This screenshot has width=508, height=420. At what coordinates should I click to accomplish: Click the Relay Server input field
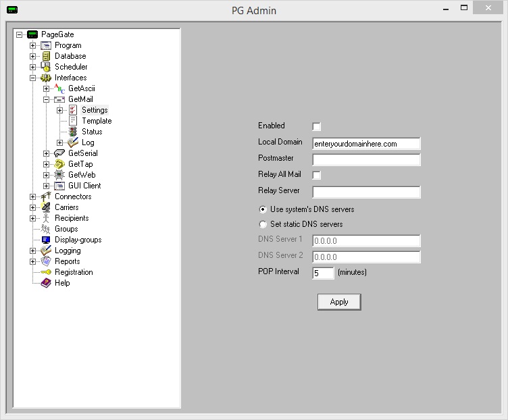(x=366, y=192)
